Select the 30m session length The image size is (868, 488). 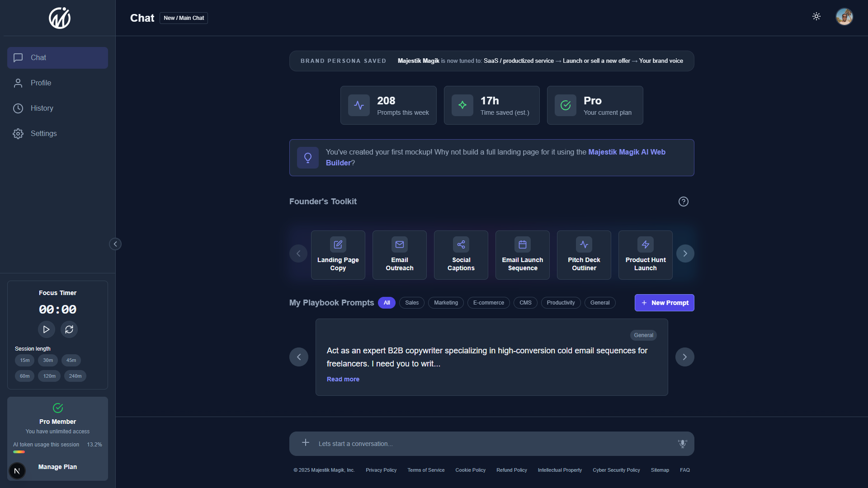tap(48, 360)
